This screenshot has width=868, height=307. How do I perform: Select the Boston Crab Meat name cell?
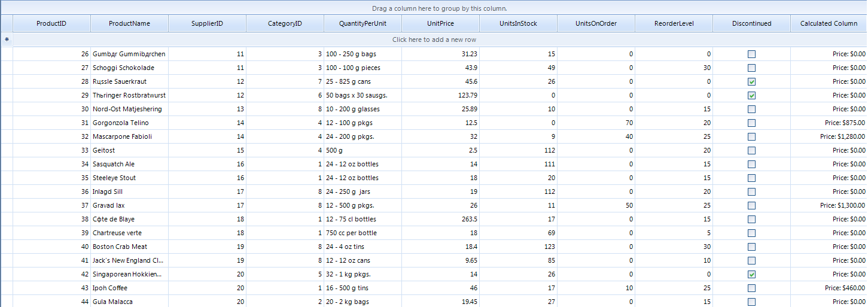(129, 247)
